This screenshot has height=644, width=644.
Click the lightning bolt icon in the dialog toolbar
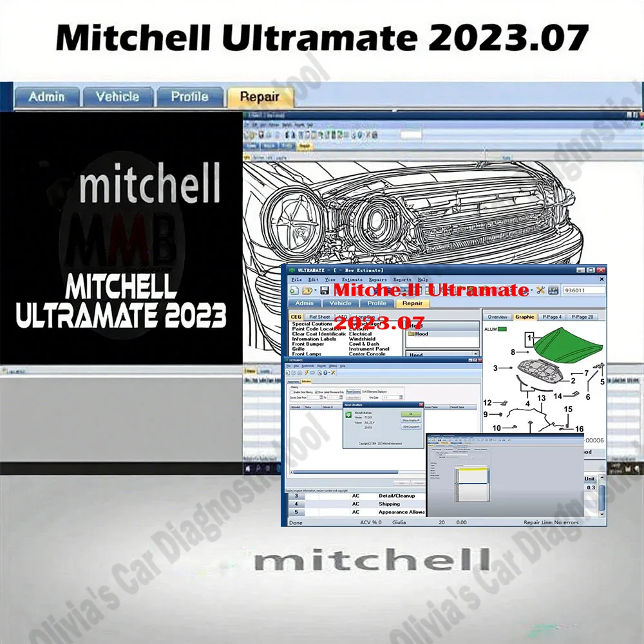tap(306, 373)
